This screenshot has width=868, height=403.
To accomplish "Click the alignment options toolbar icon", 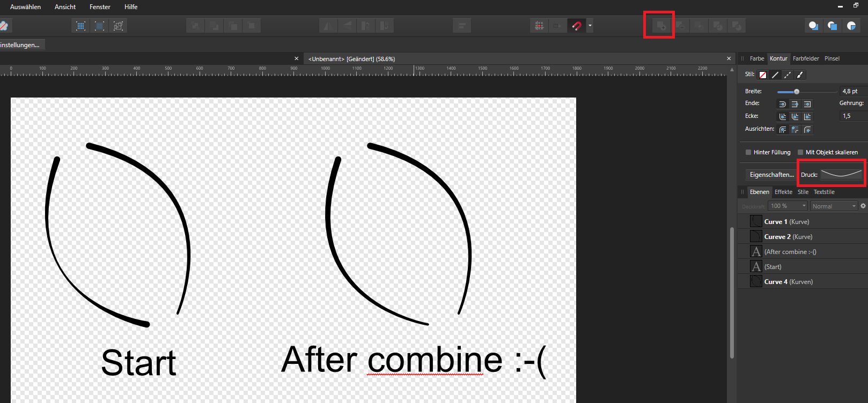I will coord(461,26).
